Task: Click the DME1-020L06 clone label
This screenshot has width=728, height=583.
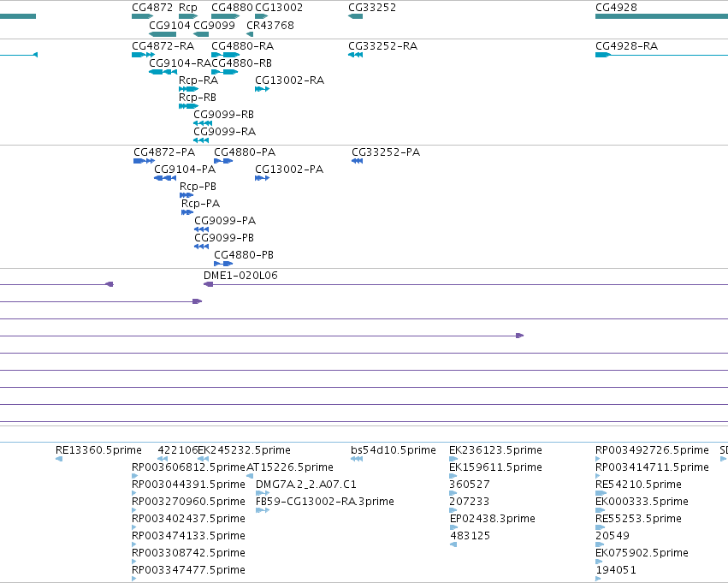Action: tap(240, 276)
